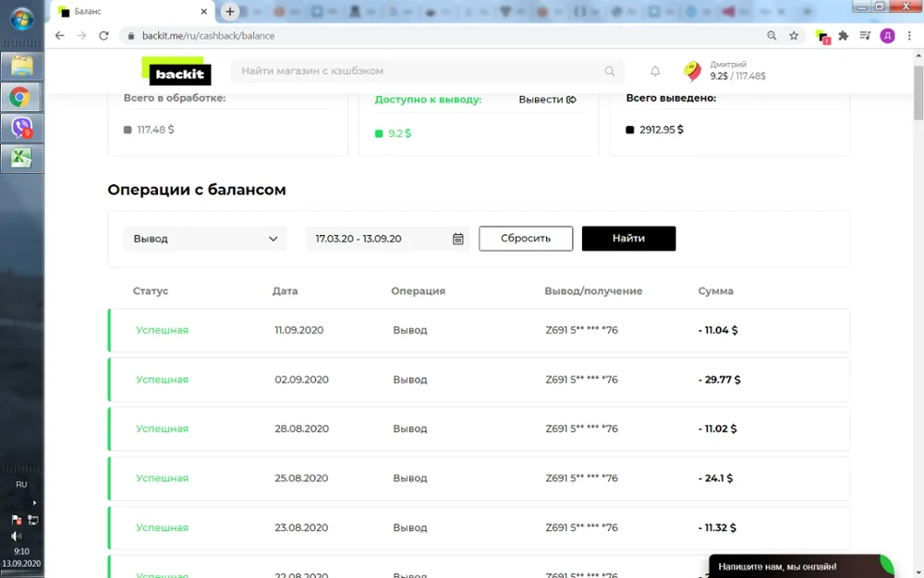
Task: Click the date range field 17.03.20 - 13.09.20
Action: [x=387, y=239]
